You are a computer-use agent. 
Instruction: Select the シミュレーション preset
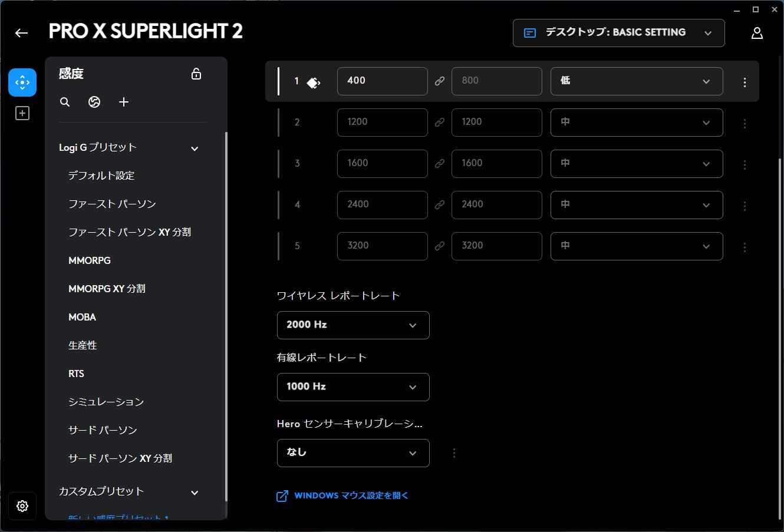pos(106,402)
